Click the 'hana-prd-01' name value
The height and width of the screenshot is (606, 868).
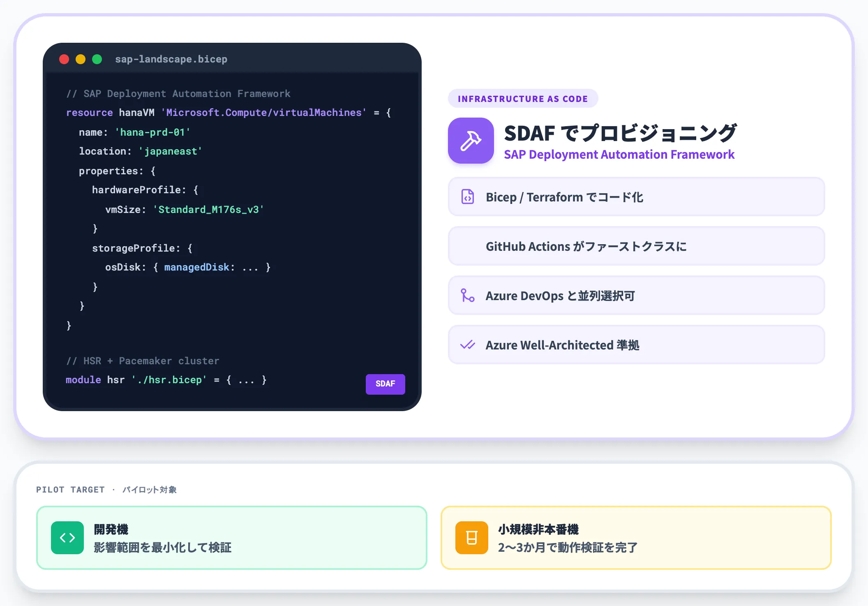tap(152, 132)
